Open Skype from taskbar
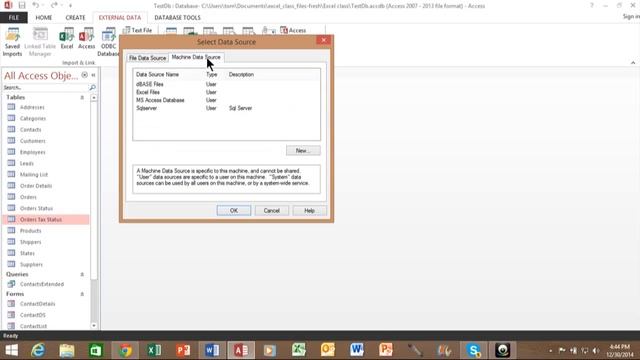The width and height of the screenshot is (640, 360). point(473,350)
